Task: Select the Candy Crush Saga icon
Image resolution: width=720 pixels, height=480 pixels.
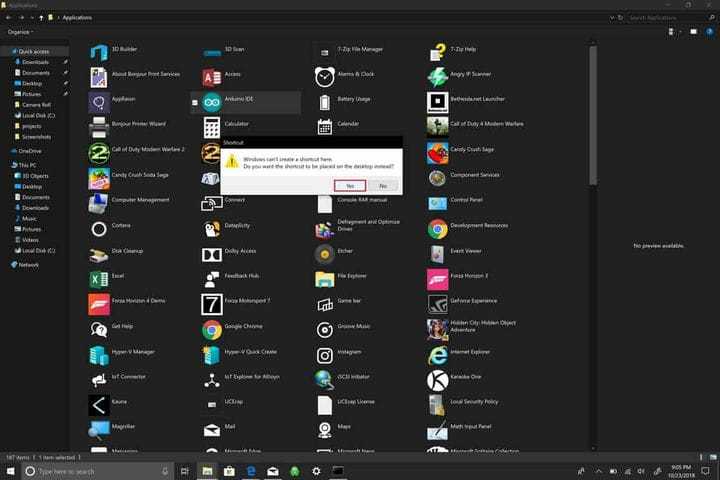Action: tap(438, 153)
